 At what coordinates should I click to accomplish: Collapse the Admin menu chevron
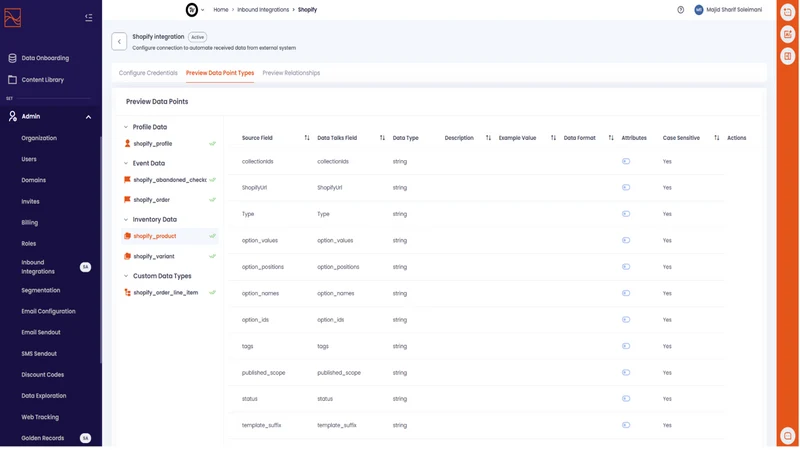[88, 117]
